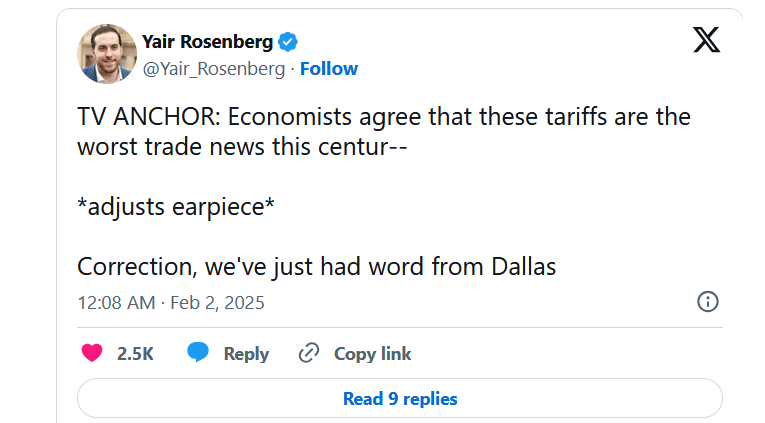
Task: Click the 12:08 AM · Feb 2, 2025 timestamp
Action: pyautogui.click(x=171, y=302)
